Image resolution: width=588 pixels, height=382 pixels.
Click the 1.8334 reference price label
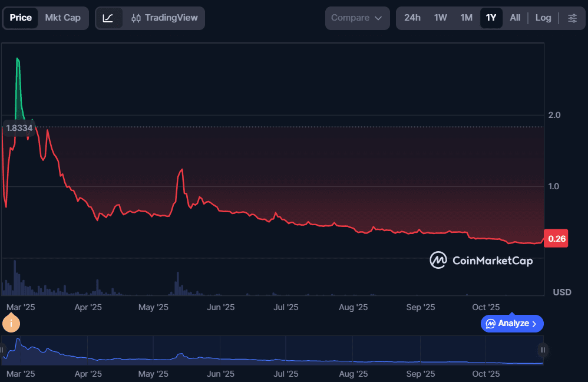click(19, 127)
